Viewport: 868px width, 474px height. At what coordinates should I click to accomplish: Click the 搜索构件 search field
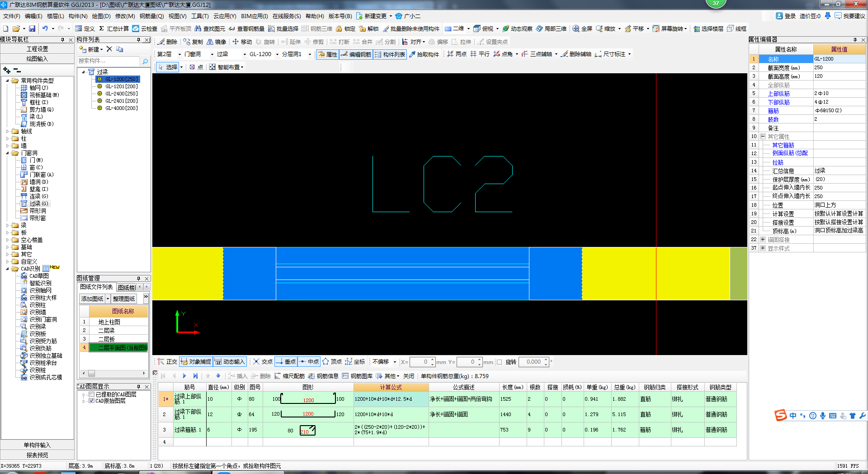(108, 61)
